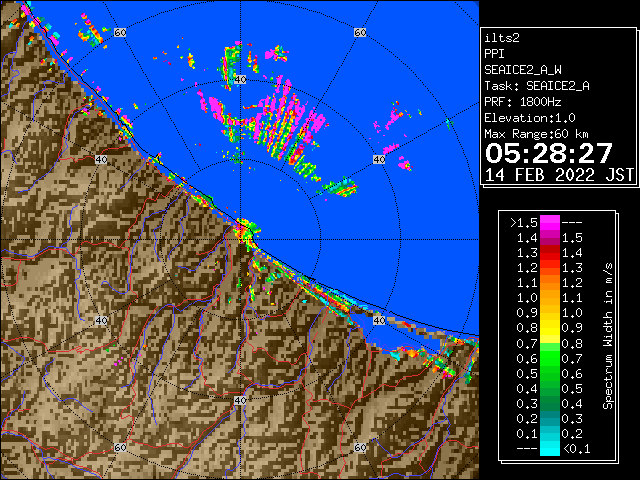Click the right-column "1.5" legend value
Image resolution: width=640 pixels, height=480 pixels.
point(572,238)
